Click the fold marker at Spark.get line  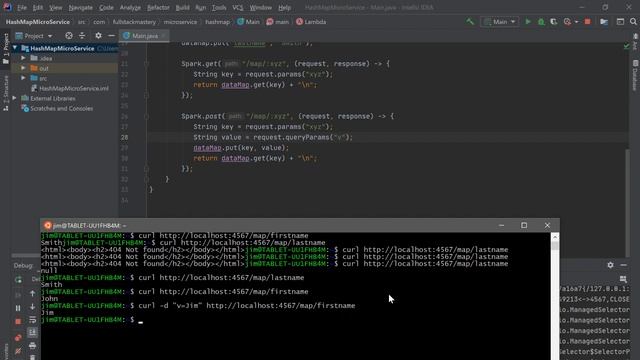(146, 64)
